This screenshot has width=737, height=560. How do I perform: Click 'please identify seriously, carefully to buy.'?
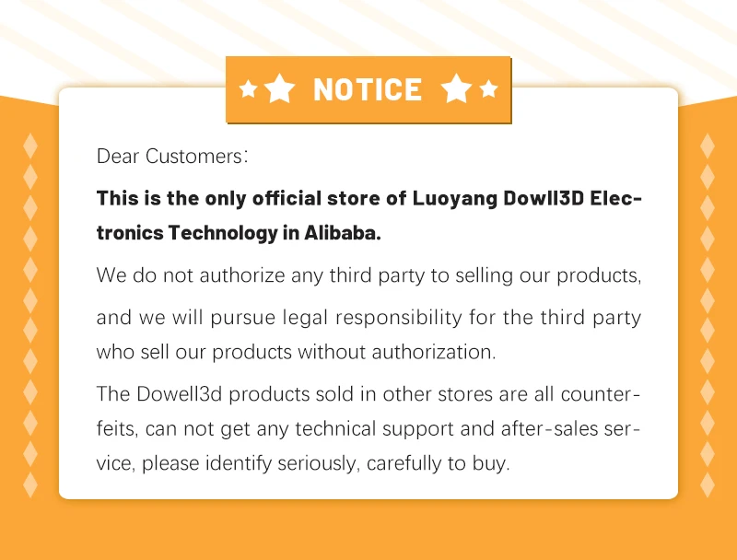[326, 463]
